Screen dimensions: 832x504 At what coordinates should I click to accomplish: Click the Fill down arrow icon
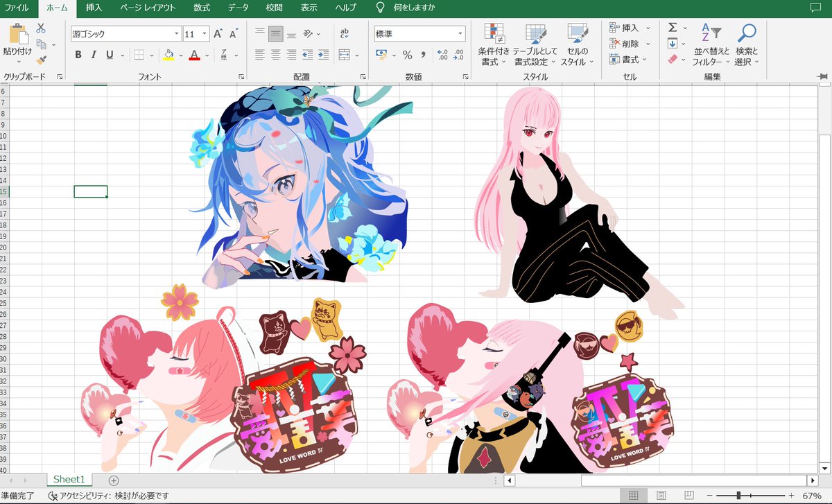673,44
